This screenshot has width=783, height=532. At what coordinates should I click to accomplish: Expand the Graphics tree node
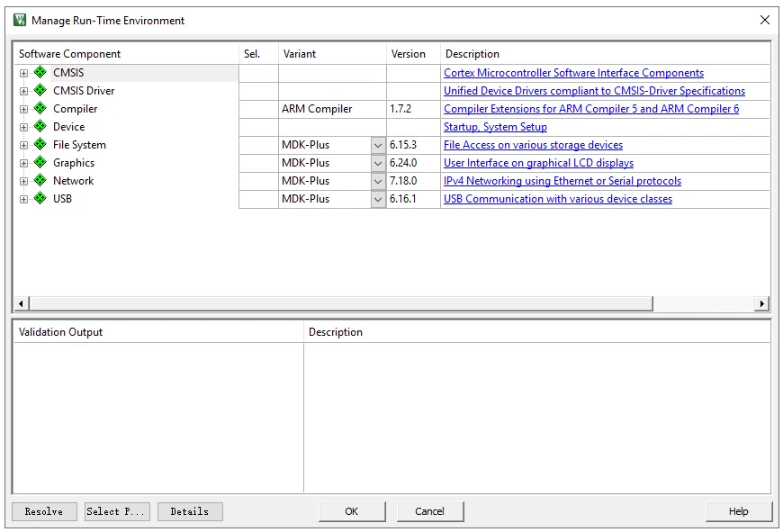23,163
